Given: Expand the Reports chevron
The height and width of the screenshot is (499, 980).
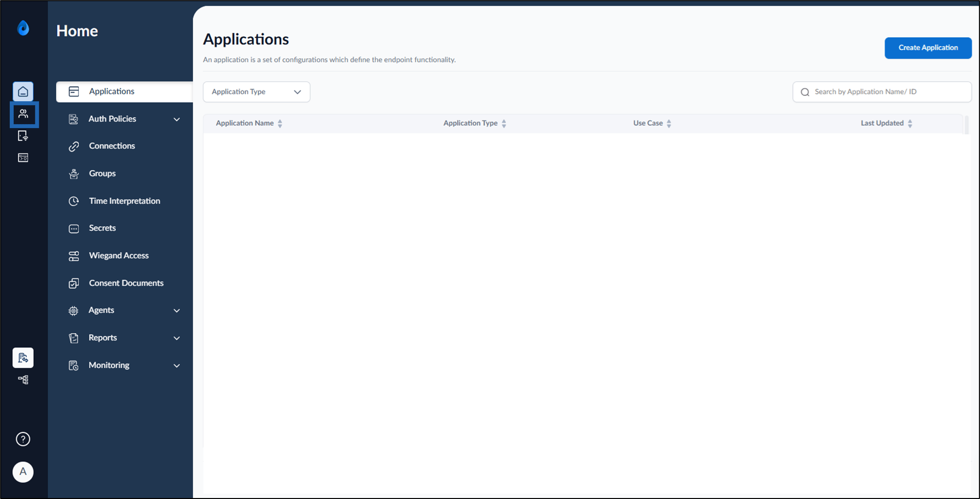Looking at the screenshot, I should tap(177, 338).
